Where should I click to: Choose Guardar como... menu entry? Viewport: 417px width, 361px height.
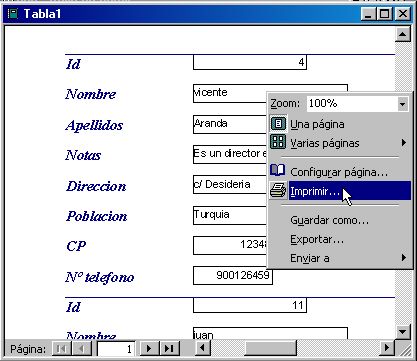329,220
